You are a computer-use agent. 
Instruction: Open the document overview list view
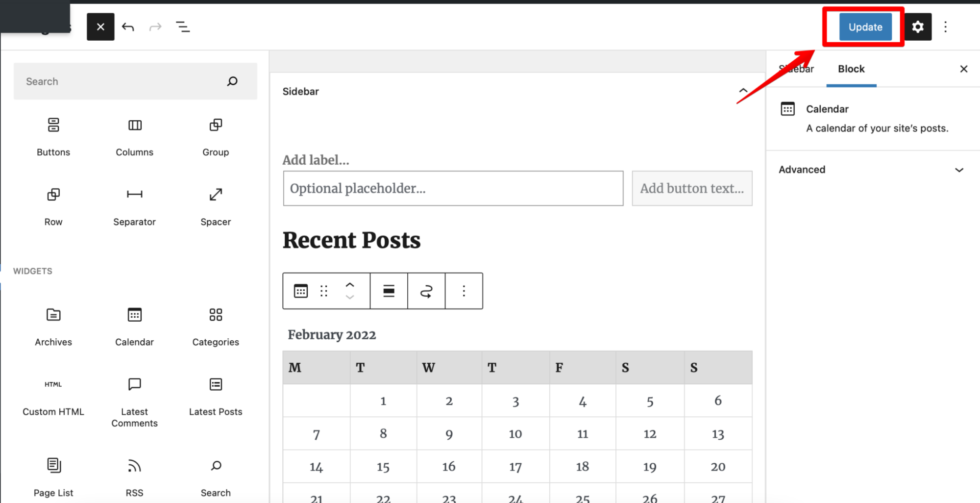pyautogui.click(x=183, y=27)
